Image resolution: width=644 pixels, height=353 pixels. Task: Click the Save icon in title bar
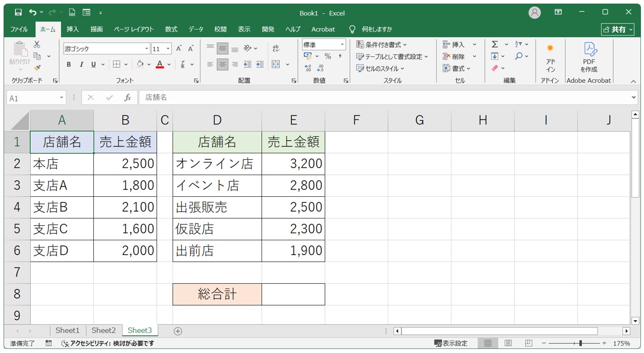18,12
